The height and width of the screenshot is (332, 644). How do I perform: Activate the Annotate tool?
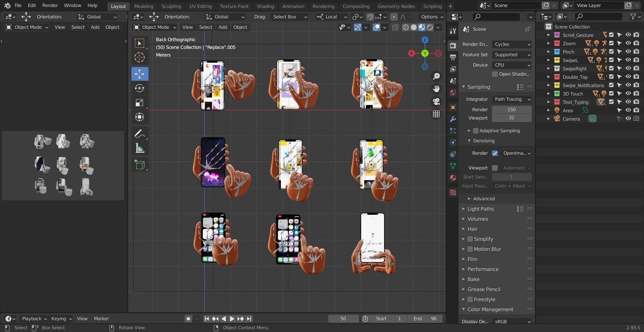[140, 134]
